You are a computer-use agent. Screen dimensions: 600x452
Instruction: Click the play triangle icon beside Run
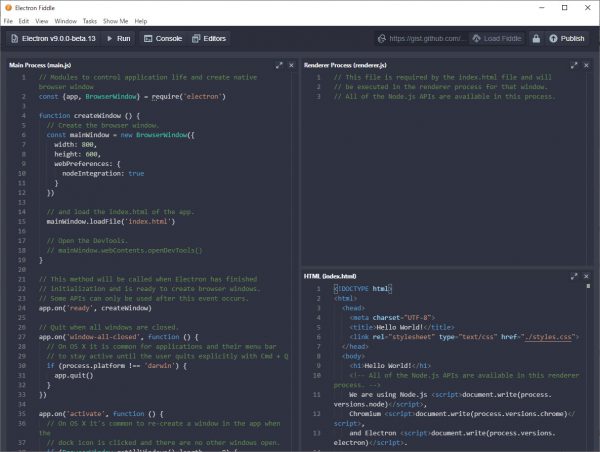point(109,39)
